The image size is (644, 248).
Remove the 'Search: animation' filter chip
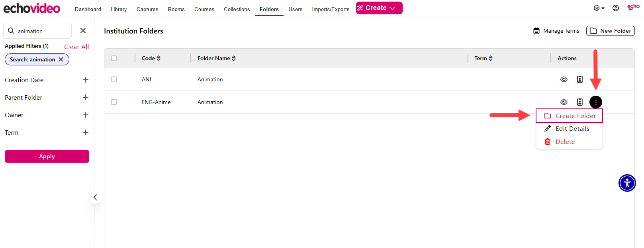(61, 59)
